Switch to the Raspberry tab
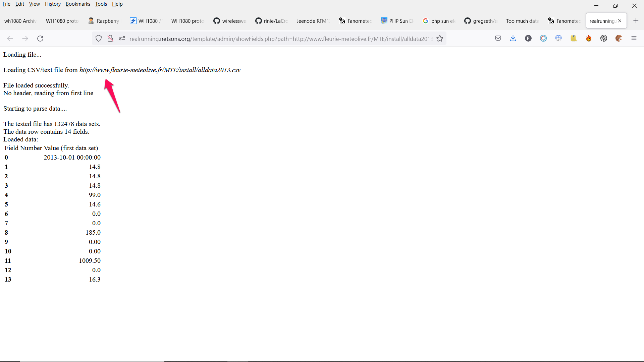 pos(104,21)
